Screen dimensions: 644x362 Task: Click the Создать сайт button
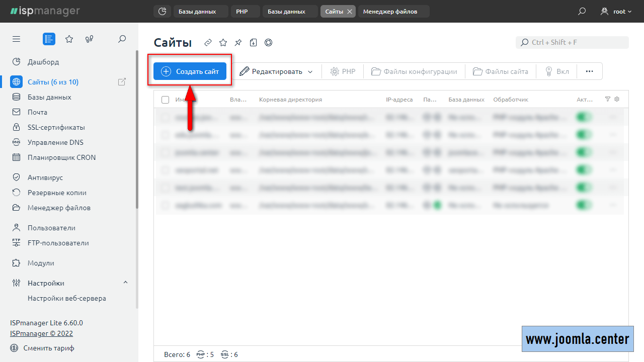[x=190, y=71]
